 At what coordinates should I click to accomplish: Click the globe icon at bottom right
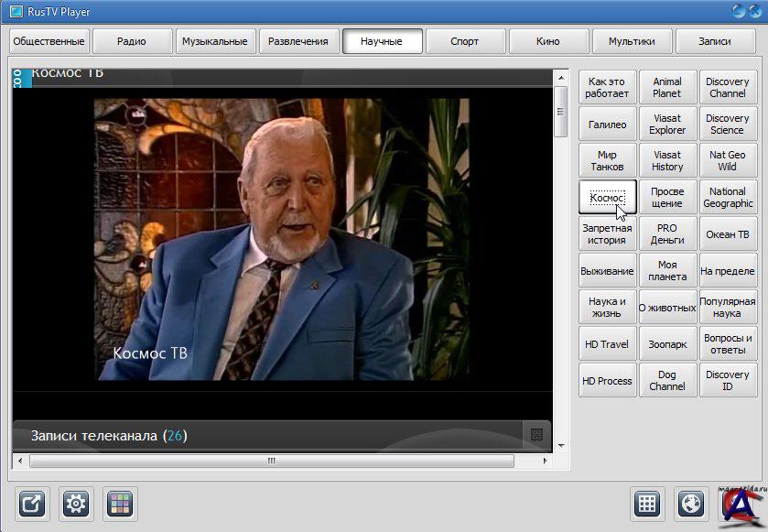[692, 504]
